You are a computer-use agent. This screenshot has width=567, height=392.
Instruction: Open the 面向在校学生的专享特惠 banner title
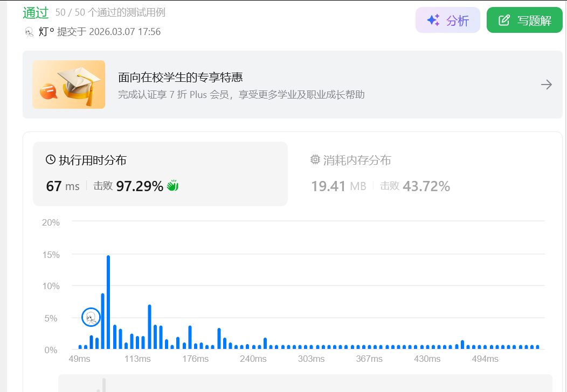pos(184,77)
